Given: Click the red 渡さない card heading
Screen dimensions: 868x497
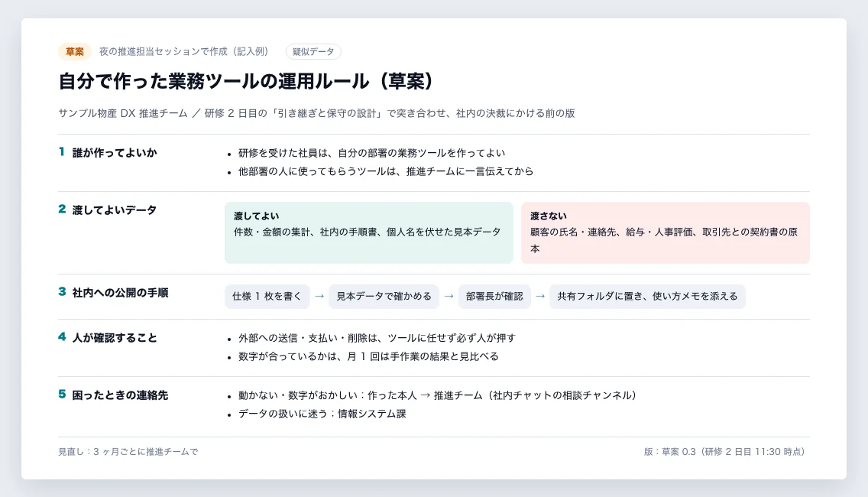Looking at the screenshot, I should 549,216.
